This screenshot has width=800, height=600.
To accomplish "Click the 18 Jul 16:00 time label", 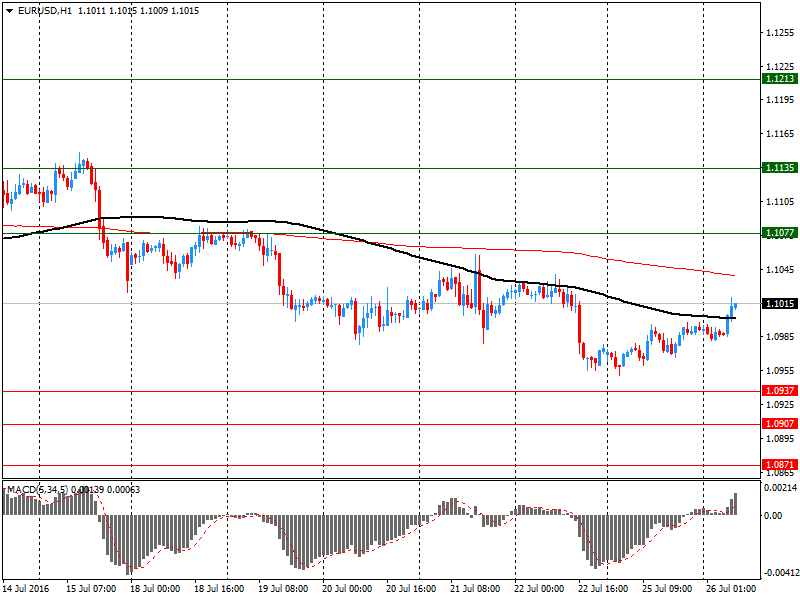I will [219, 588].
